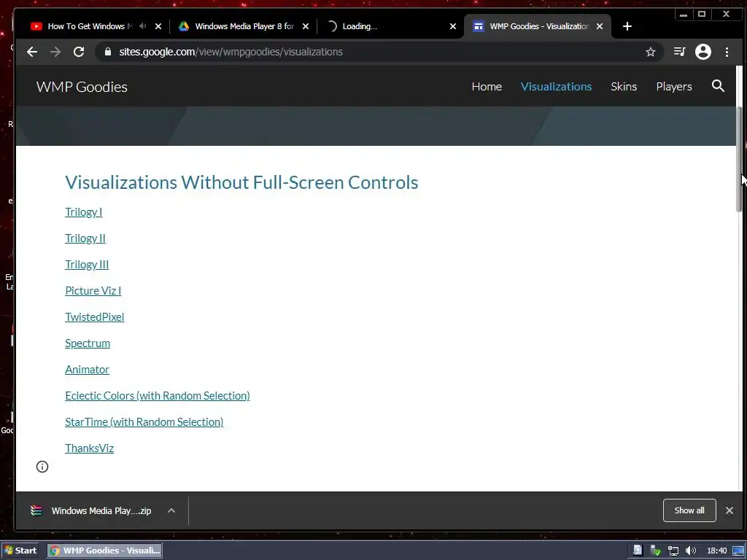Click the WMP Goodies site title
Screen dimensions: 747x560
[x=82, y=87]
